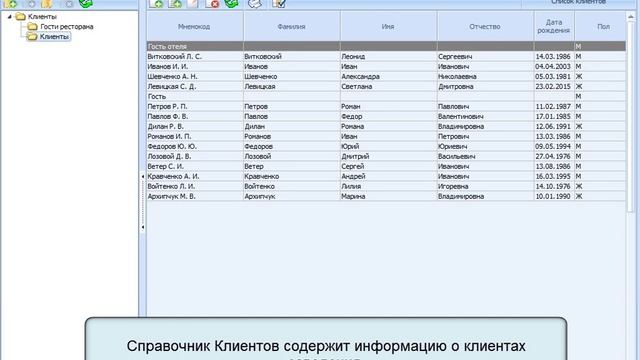640x360 pixels.
Task: Select the Шевченко А. Н. row
Action: click(386, 76)
